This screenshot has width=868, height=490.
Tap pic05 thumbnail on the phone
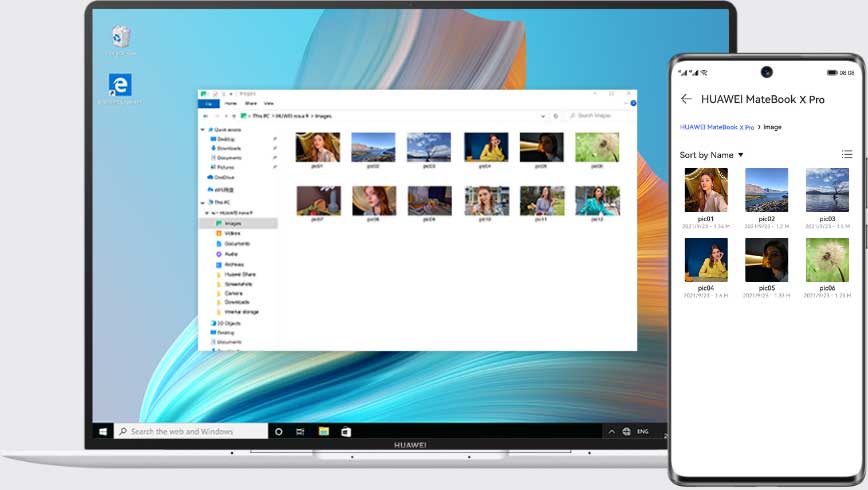(x=766, y=260)
